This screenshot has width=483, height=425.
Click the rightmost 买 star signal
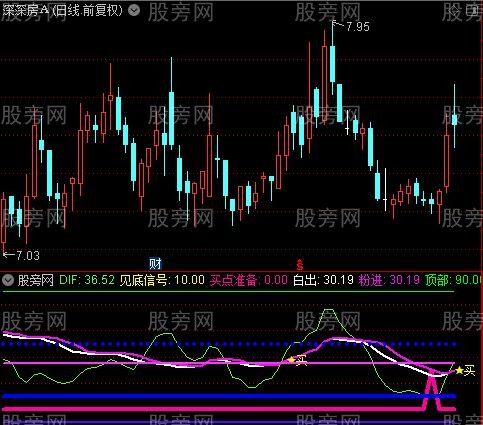tap(465, 370)
